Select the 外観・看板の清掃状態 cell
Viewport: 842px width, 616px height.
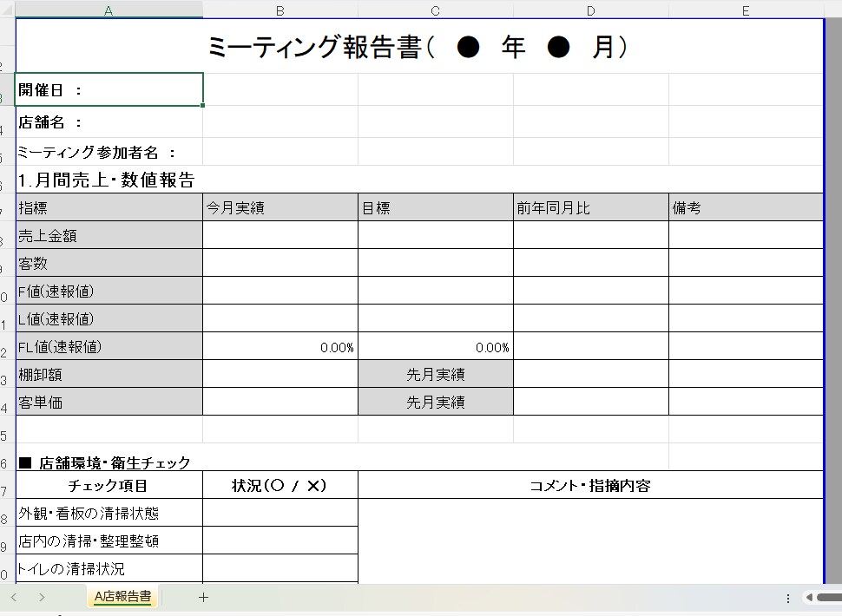(109, 513)
